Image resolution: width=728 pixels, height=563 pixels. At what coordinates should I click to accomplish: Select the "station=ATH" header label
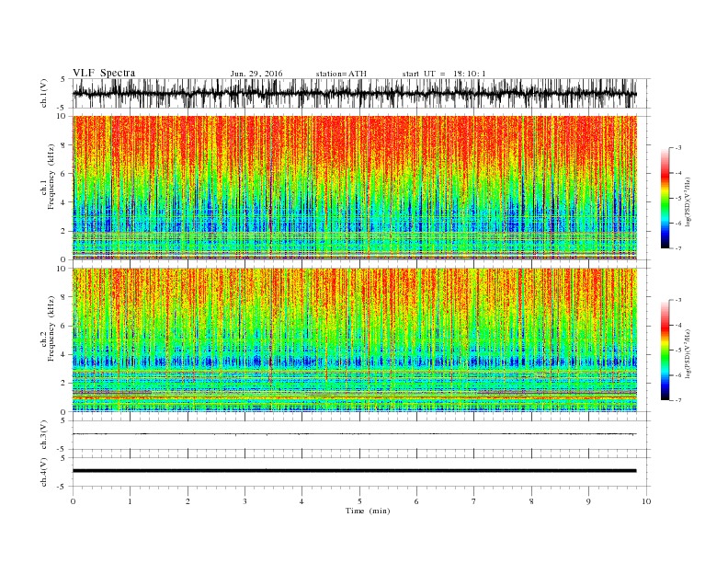tap(341, 74)
